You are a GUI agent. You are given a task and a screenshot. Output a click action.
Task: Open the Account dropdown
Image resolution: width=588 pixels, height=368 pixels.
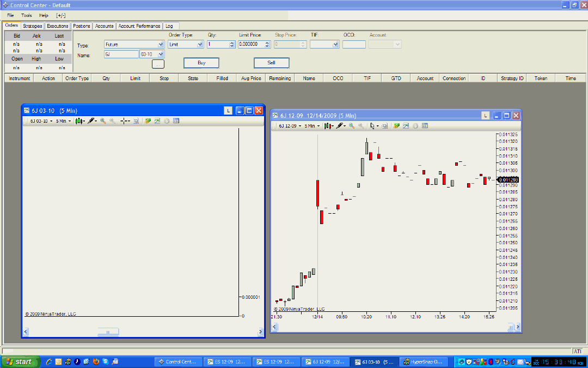(x=397, y=44)
